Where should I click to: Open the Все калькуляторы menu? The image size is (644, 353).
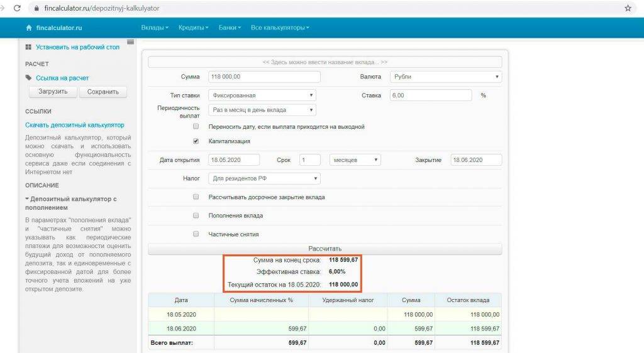pyautogui.click(x=280, y=28)
